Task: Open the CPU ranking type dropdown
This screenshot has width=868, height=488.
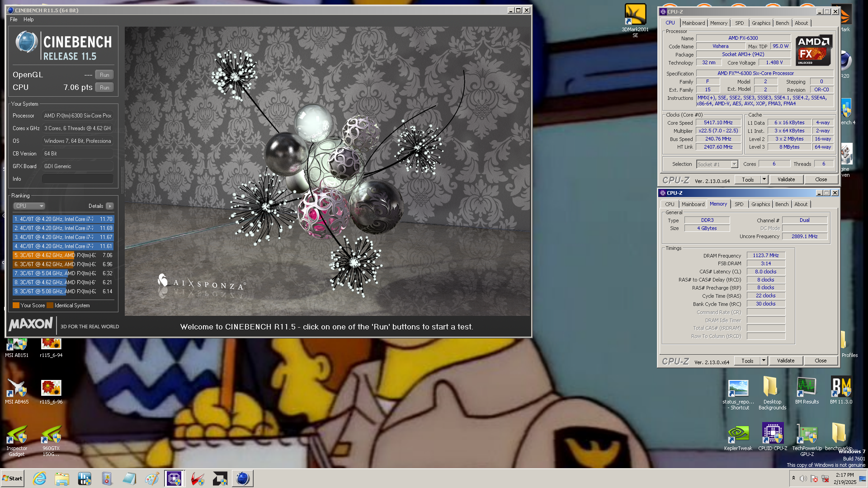Action: (x=29, y=206)
